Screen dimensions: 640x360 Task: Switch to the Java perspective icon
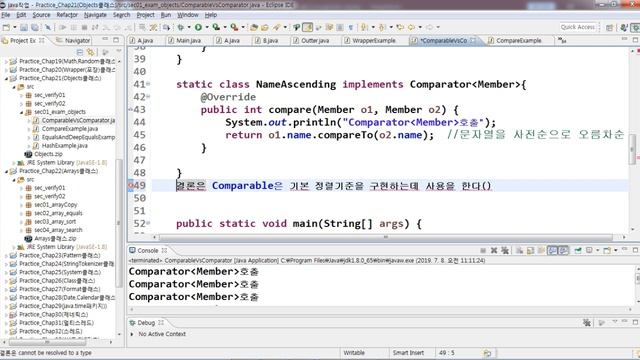click(x=624, y=27)
